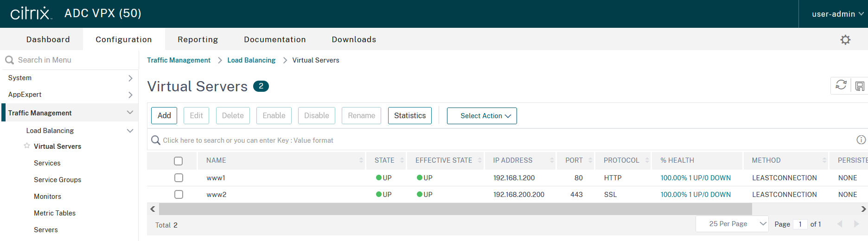
Task: Click the menu search magnifier icon
Action: (x=9, y=60)
